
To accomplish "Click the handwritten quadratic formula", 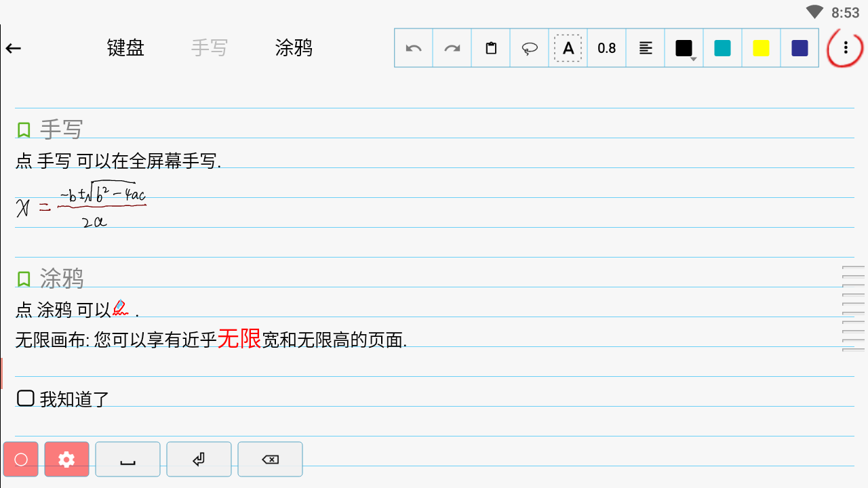I will pos(81,204).
